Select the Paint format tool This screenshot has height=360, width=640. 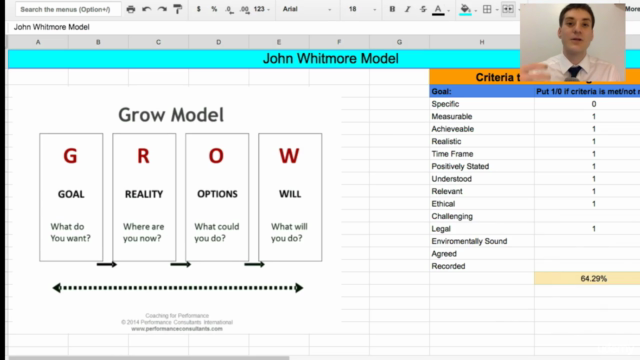178,9
